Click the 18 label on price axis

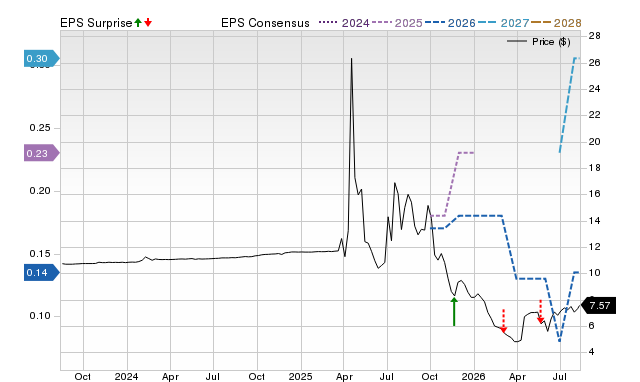click(x=594, y=168)
